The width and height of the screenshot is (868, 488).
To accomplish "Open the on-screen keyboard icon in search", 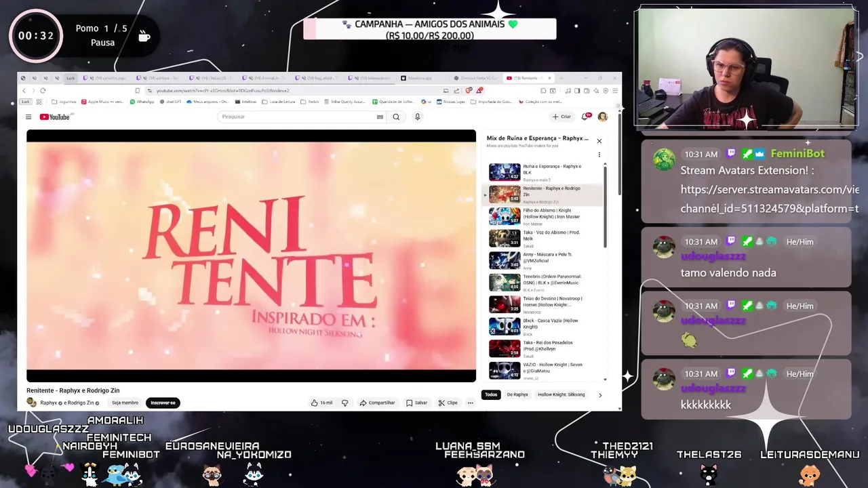I will tap(380, 117).
